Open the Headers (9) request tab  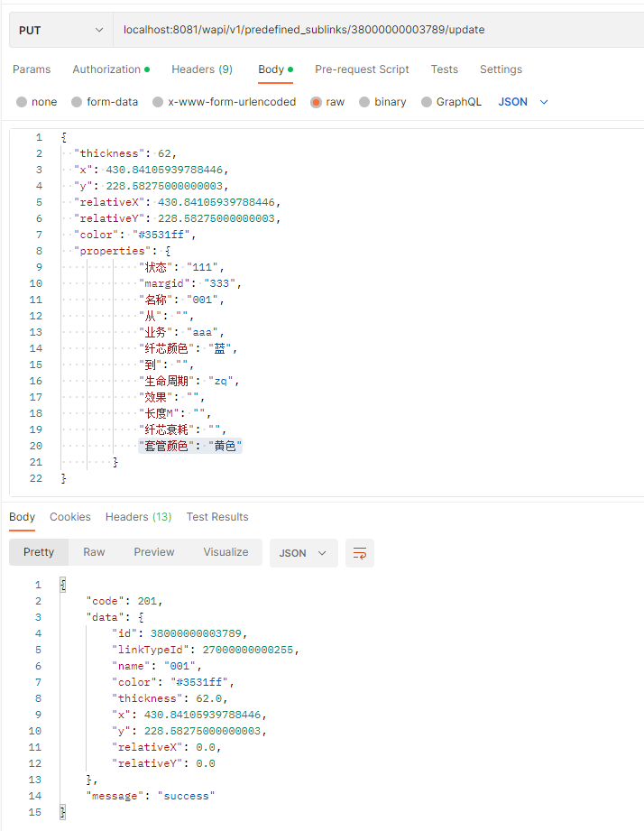[202, 69]
